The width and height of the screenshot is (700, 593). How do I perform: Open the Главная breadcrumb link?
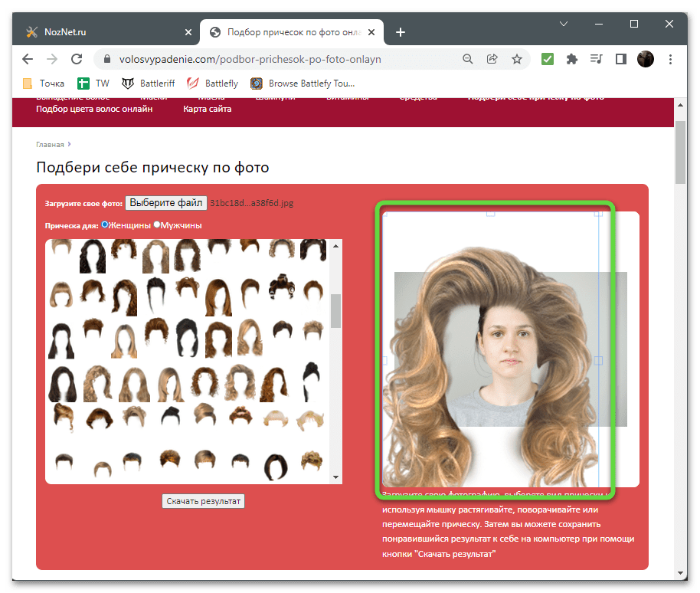click(50, 143)
